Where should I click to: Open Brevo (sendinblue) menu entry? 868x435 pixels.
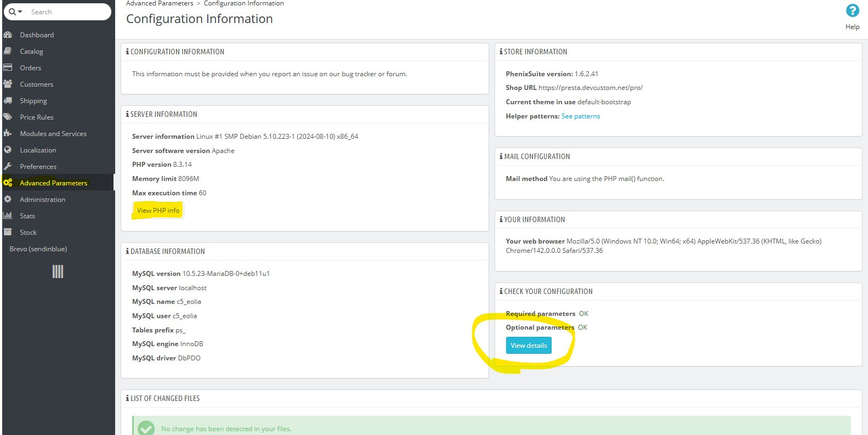pyautogui.click(x=38, y=248)
